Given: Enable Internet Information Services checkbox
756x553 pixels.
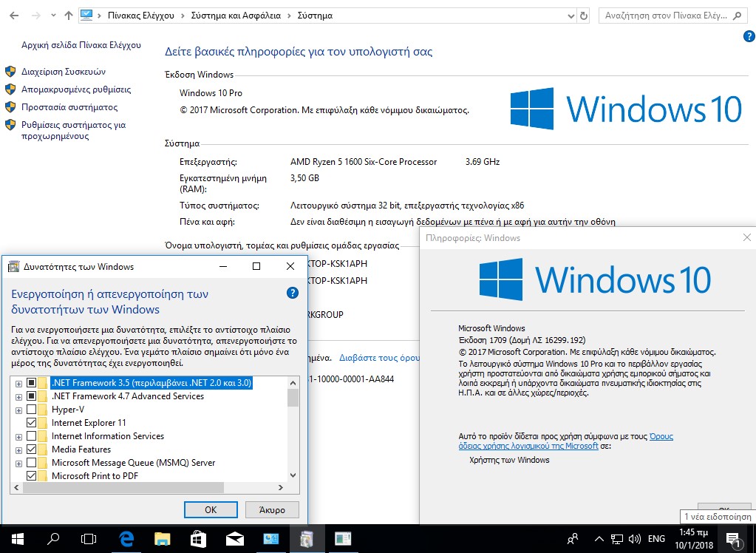Looking at the screenshot, I should (31, 435).
